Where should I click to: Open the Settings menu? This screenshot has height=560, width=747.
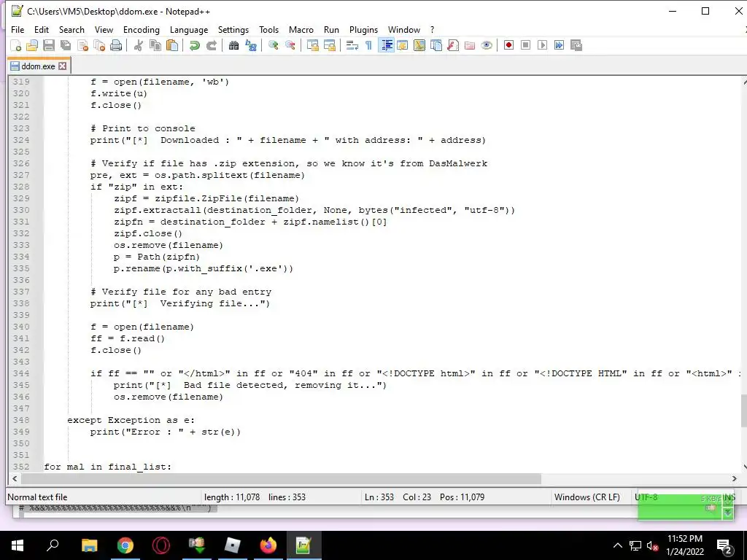click(x=233, y=29)
